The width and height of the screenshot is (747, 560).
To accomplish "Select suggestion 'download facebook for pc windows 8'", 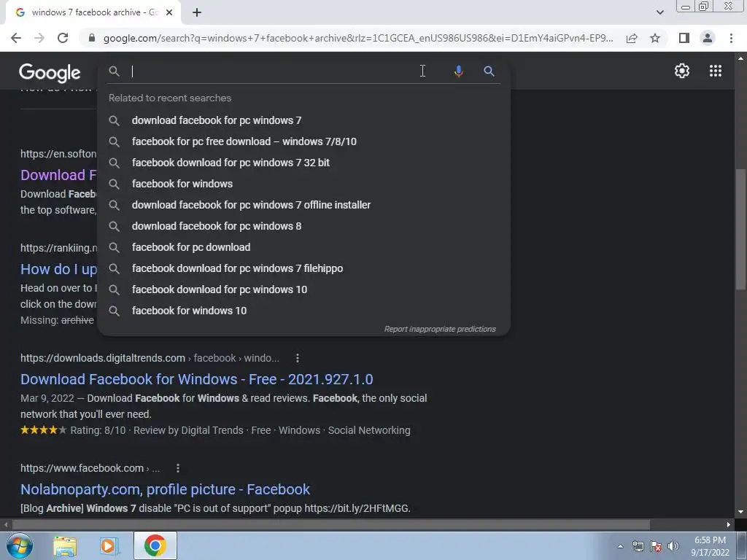I will pos(303,226).
